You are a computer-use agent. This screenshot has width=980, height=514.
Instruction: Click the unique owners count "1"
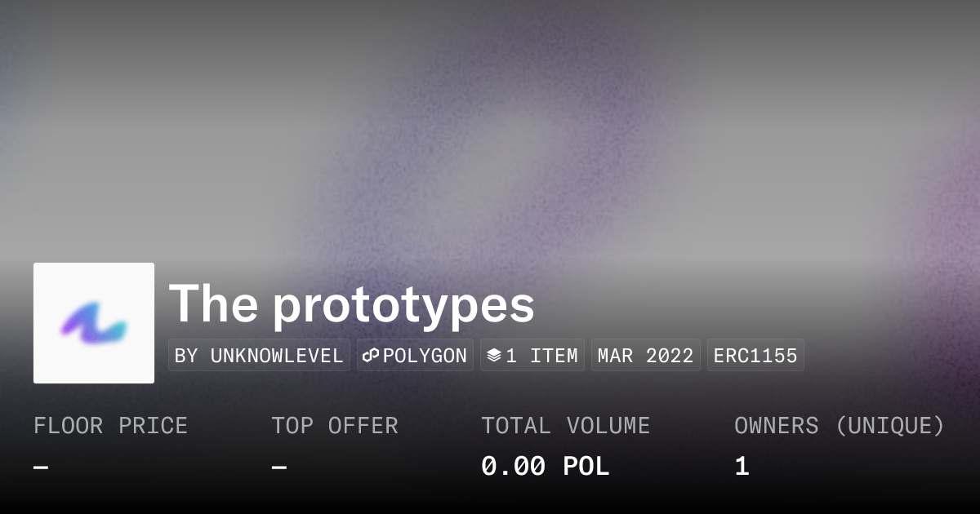(742, 467)
